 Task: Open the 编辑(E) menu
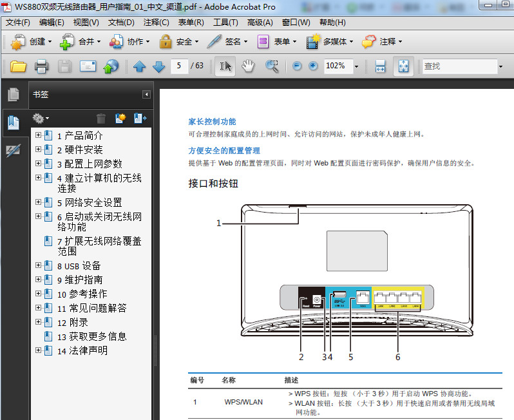pyautogui.click(x=52, y=23)
